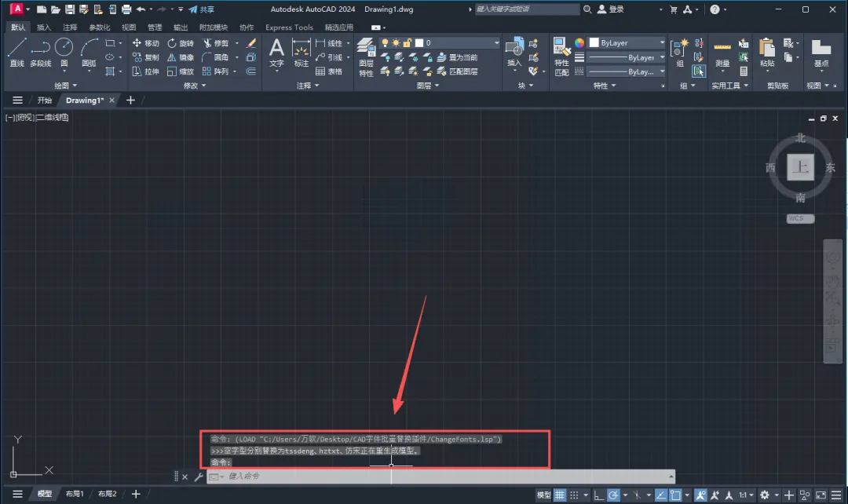848x504 pixels.
Task: Open the customize wrench icon beside command line
Action: [199, 477]
